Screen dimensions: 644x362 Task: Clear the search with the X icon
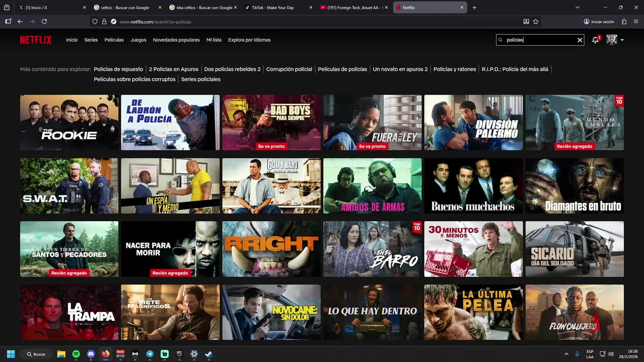pos(580,40)
